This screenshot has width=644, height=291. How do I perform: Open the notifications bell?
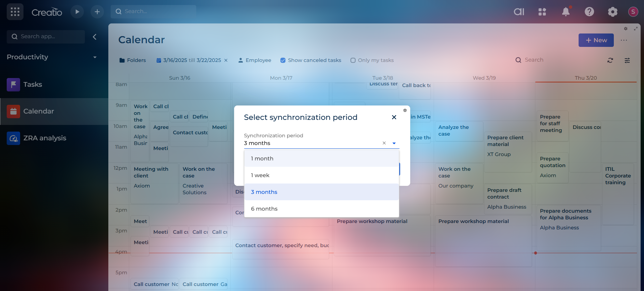[x=566, y=12]
